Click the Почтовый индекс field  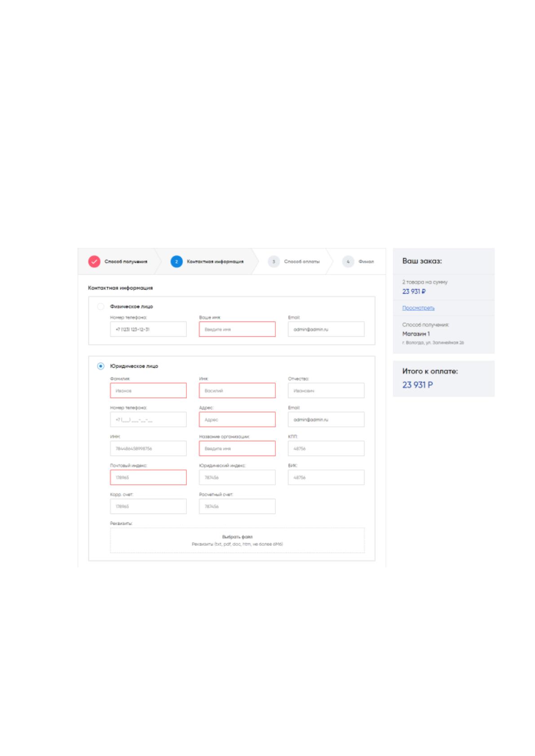148,478
